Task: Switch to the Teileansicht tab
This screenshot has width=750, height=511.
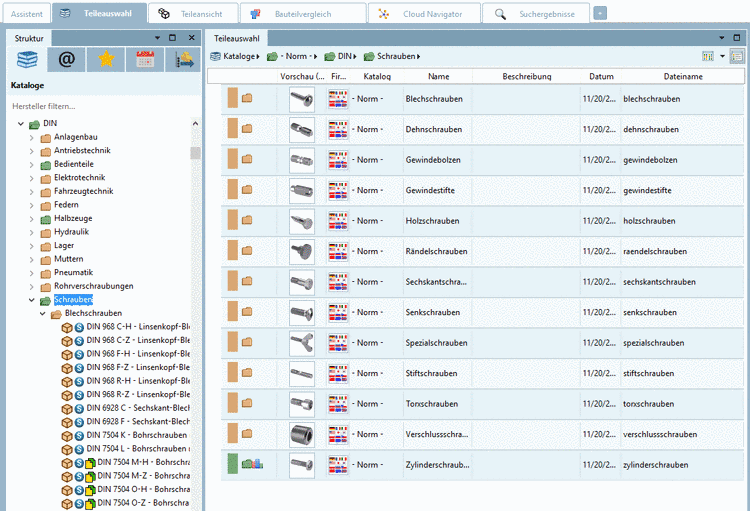Action: tap(193, 14)
